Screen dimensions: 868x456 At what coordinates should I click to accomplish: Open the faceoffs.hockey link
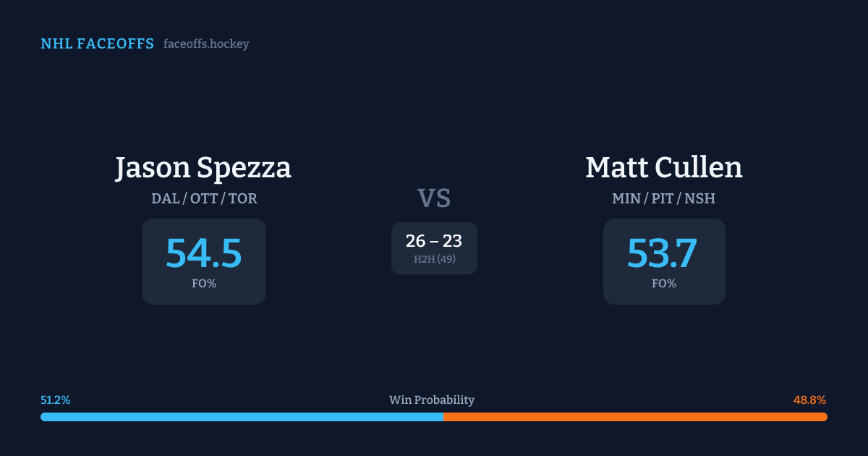point(206,44)
